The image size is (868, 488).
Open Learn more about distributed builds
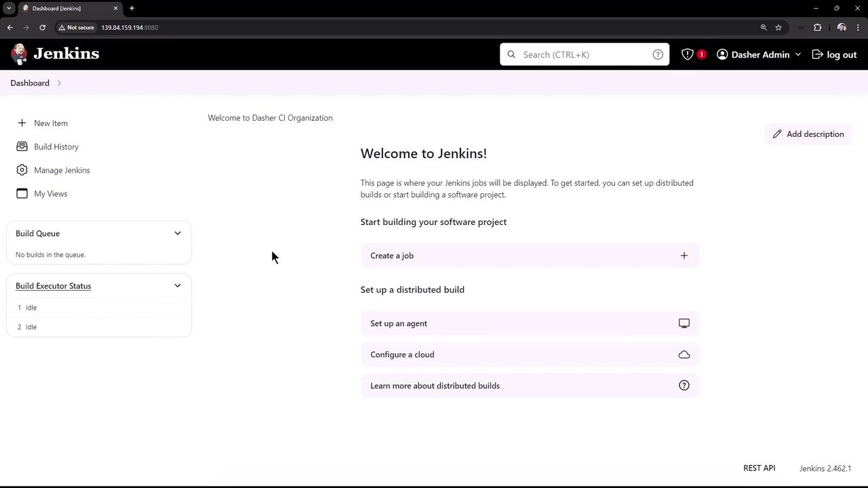pyautogui.click(x=530, y=386)
